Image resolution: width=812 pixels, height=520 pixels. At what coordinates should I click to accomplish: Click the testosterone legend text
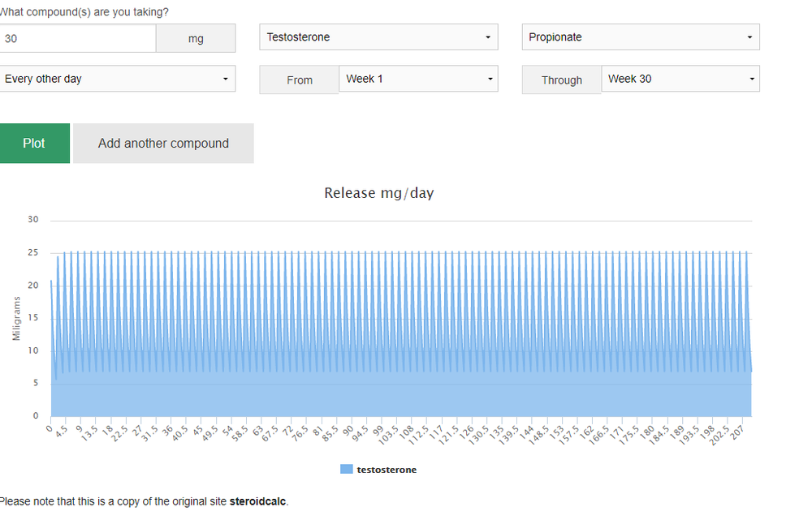[387, 470]
